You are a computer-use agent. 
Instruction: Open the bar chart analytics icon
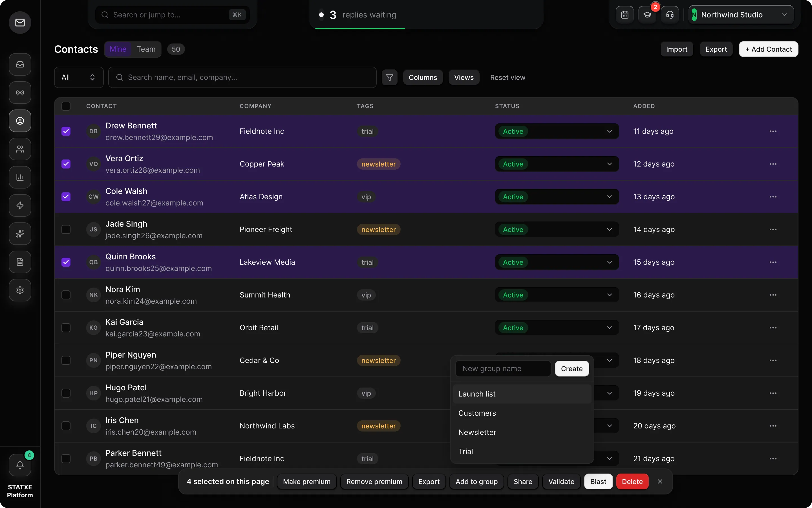point(20,177)
